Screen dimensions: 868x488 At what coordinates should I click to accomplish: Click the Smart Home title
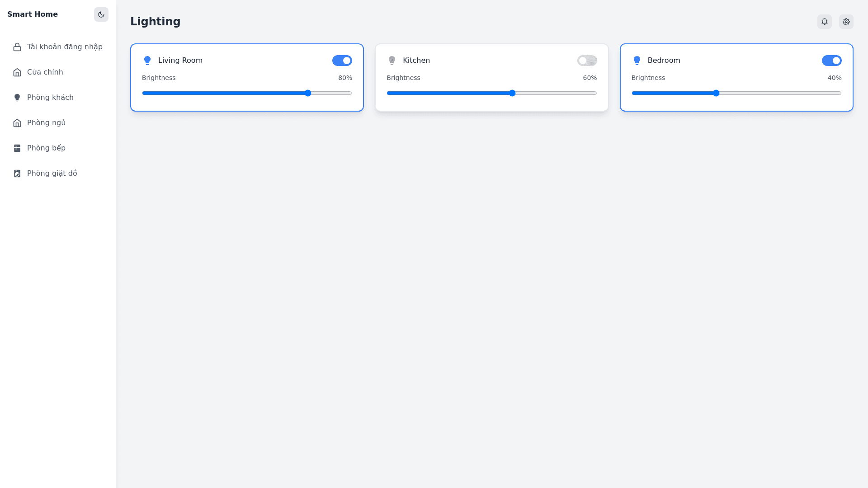tap(33, 14)
